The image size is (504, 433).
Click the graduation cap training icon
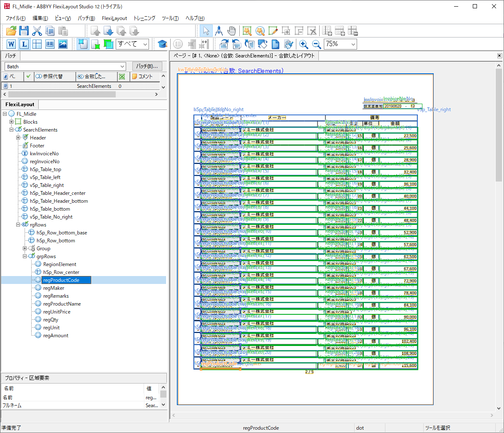tap(162, 44)
